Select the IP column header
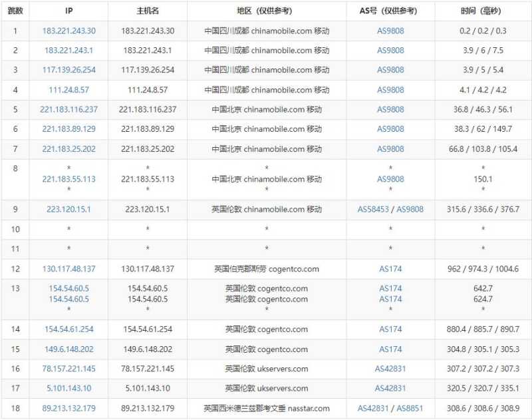This screenshot has width=532, height=420. pos(69,11)
